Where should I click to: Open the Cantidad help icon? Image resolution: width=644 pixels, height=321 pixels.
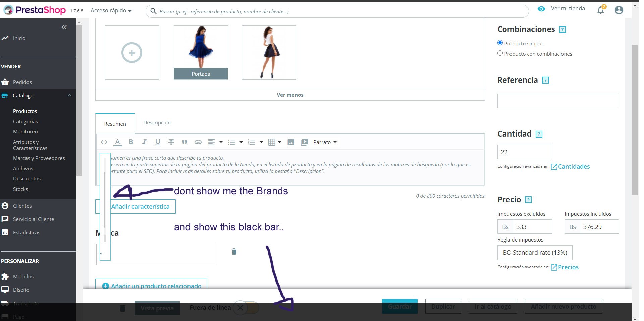tap(539, 134)
